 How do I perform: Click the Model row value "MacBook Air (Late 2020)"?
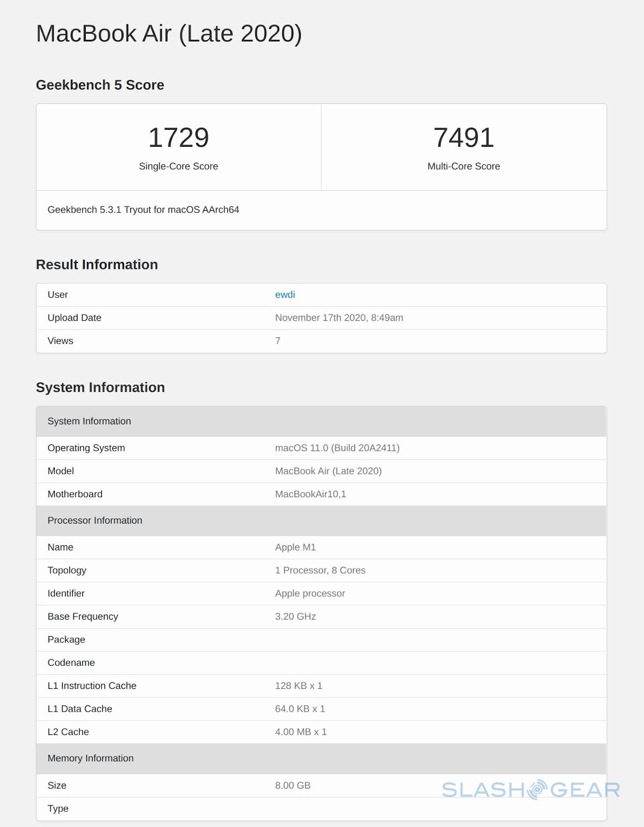[328, 471]
